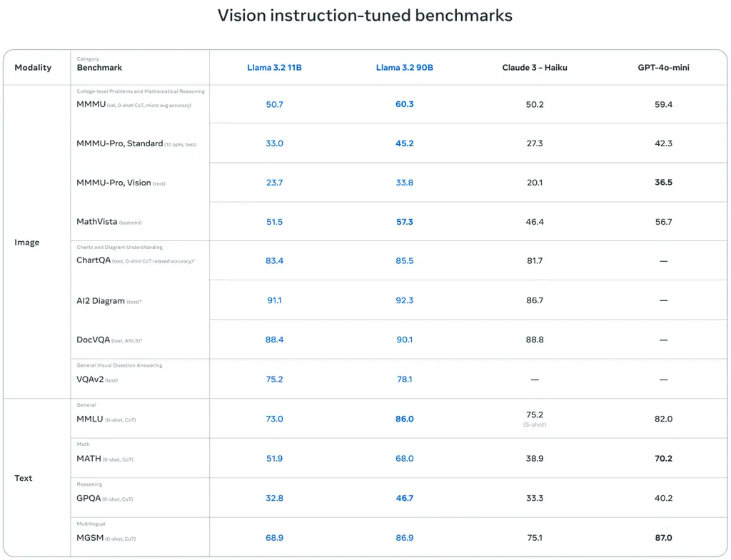Viewport: 731px width, 560px height.
Task: Click the "Text" modality label
Action: (x=24, y=478)
